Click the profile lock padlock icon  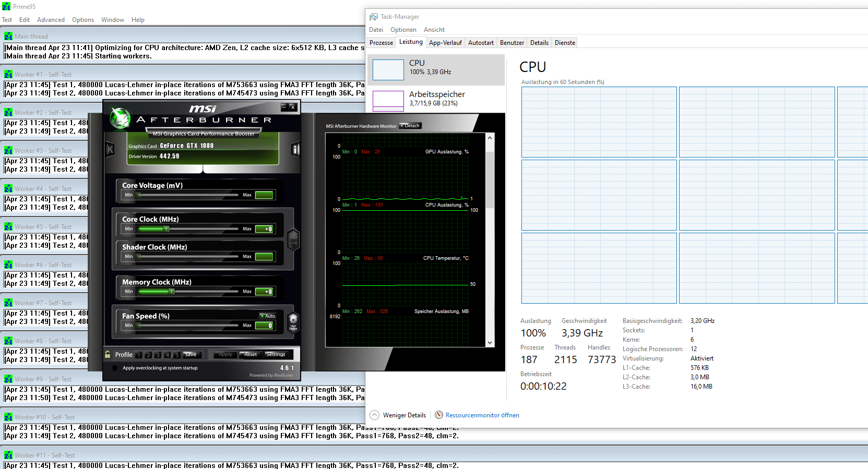pyautogui.click(x=108, y=354)
